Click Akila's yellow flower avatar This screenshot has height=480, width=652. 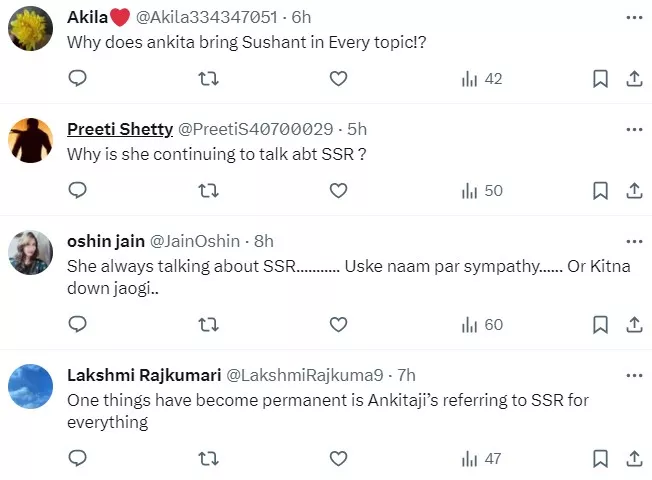(x=30, y=31)
